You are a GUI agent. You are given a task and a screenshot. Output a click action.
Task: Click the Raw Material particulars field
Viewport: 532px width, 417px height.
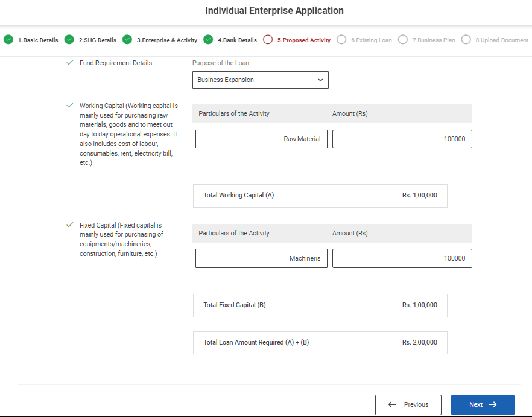pyautogui.click(x=261, y=139)
